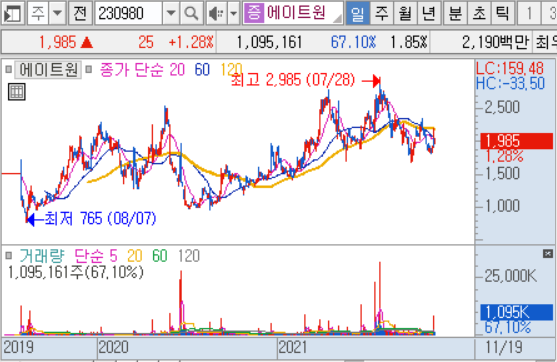The image size is (557, 362).
Task: Switch to yearly chart 년 tab
Action: [428, 13]
